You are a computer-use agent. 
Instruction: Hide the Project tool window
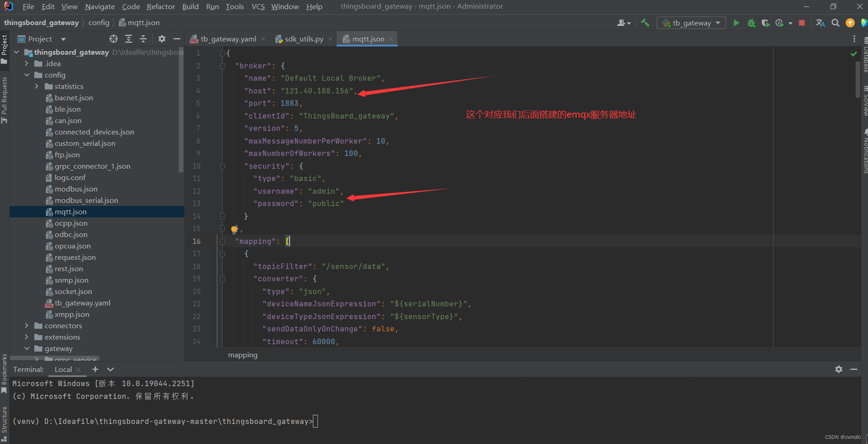point(177,39)
